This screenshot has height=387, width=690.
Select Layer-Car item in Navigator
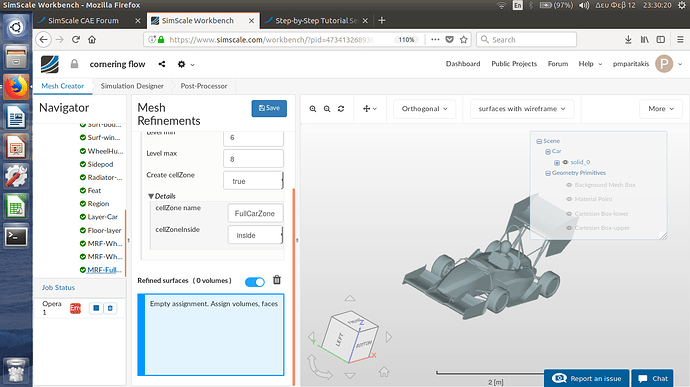coord(99,217)
